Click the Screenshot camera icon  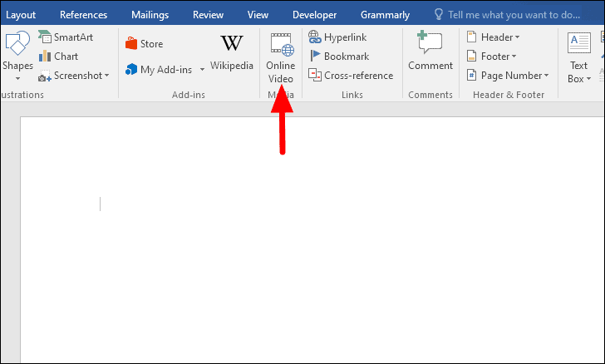point(44,76)
